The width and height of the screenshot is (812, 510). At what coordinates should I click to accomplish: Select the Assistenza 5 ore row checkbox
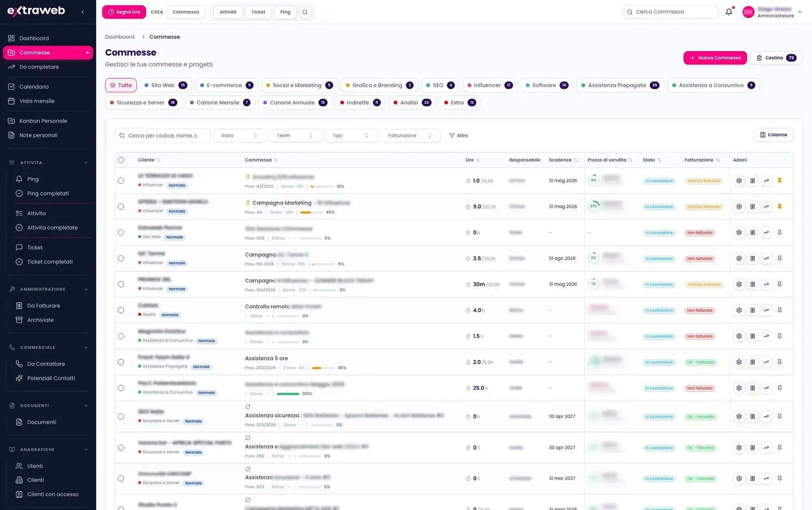(121, 362)
